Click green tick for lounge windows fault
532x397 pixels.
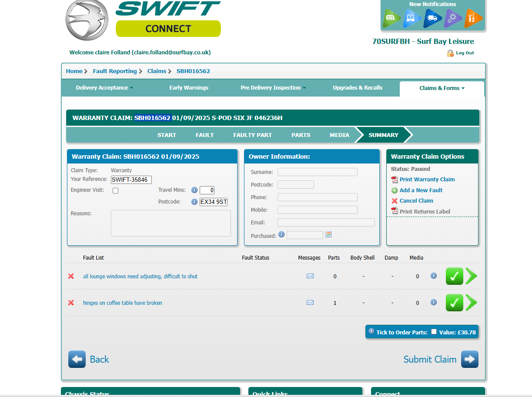pyautogui.click(x=454, y=276)
